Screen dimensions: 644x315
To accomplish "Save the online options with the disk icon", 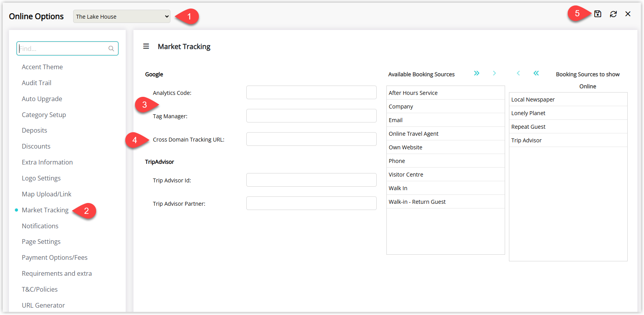I will pos(598,14).
